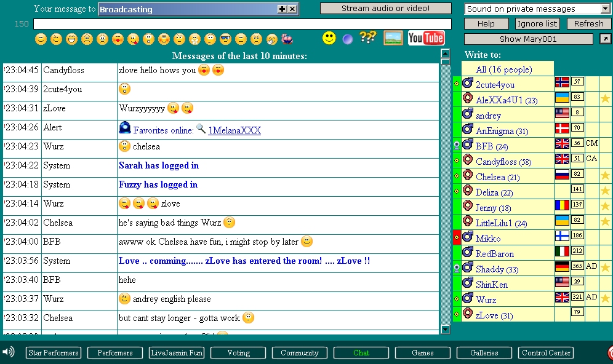Screen dimensions: 613x364
Task: Open the Games tab
Action: [422, 353]
